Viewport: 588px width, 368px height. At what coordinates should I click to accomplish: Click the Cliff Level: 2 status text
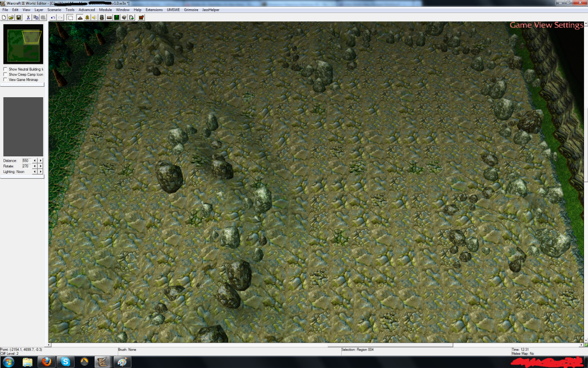(9, 354)
